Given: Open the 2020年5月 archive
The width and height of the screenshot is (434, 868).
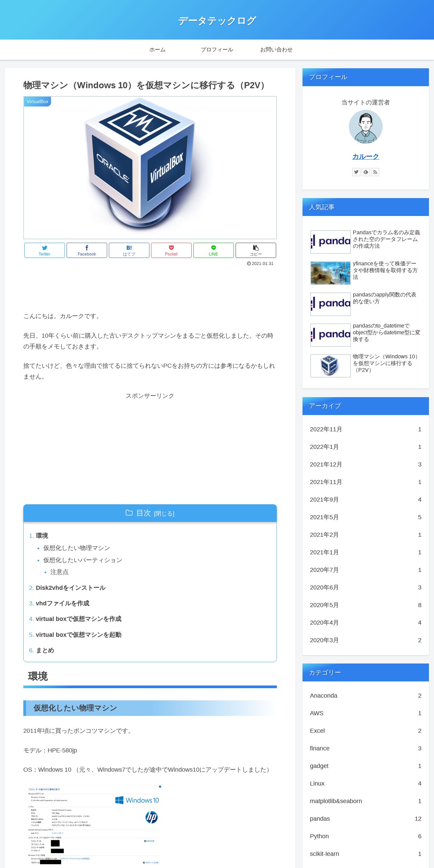Looking at the screenshot, I should (366, 605).
